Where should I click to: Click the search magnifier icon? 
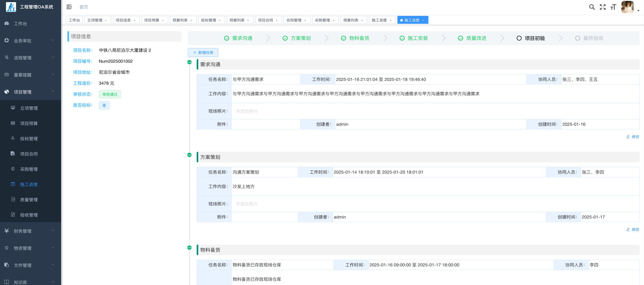click(x=592, y=7)
